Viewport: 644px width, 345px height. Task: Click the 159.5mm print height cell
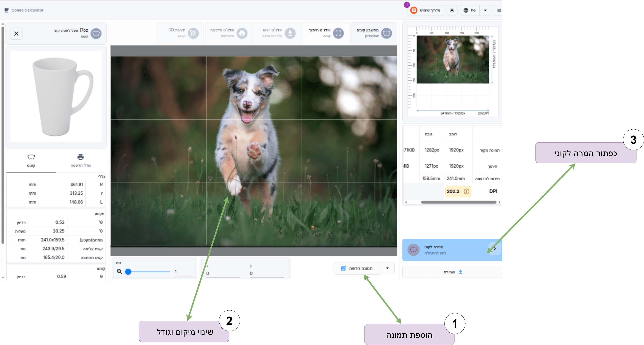[x=431, y=178]
